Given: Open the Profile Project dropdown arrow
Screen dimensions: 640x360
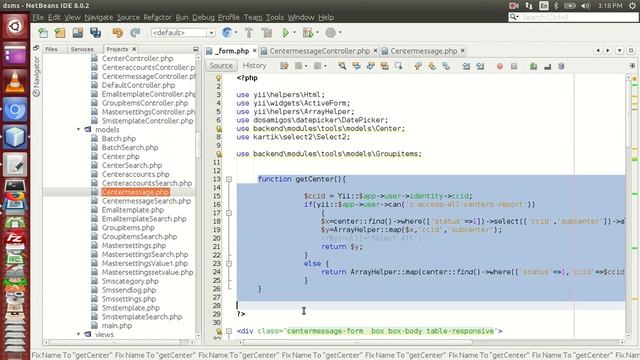Looking at the screenshot, I should pos(340,33).
